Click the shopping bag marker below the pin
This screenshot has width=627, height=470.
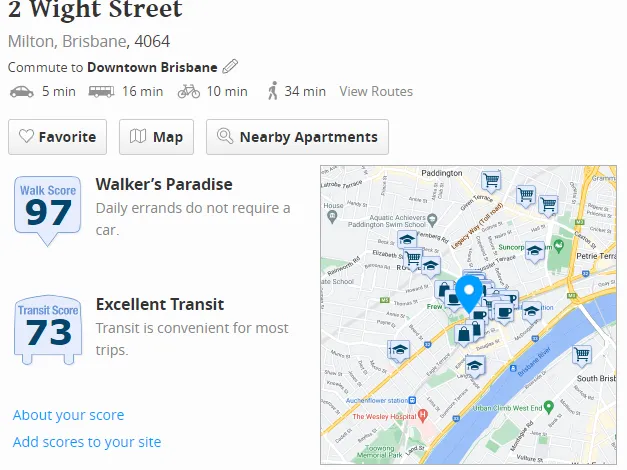(x=463, y=332)
